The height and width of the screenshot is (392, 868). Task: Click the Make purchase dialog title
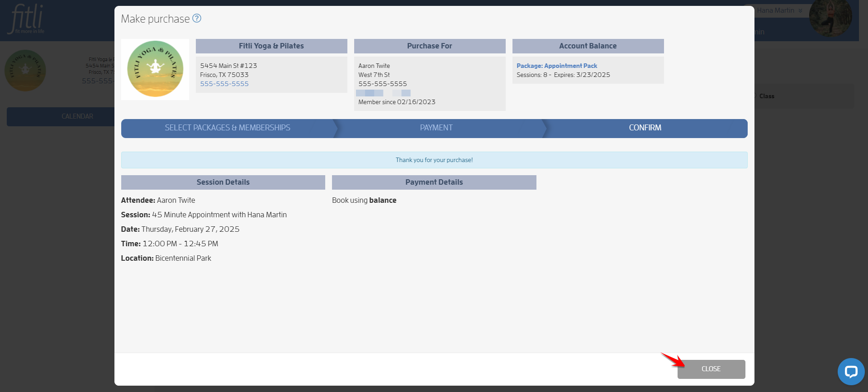tap(155, 19)
